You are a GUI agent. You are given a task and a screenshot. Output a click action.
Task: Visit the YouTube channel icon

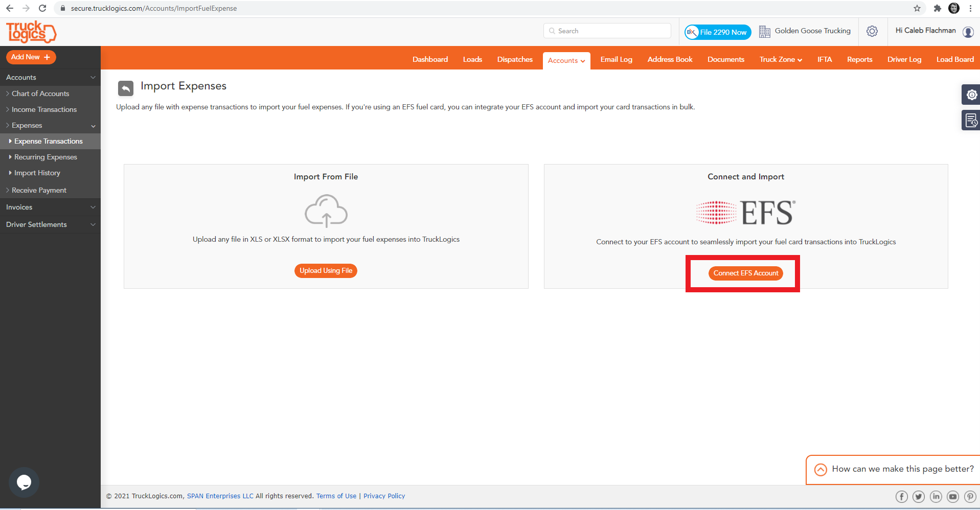pos(953,497)
